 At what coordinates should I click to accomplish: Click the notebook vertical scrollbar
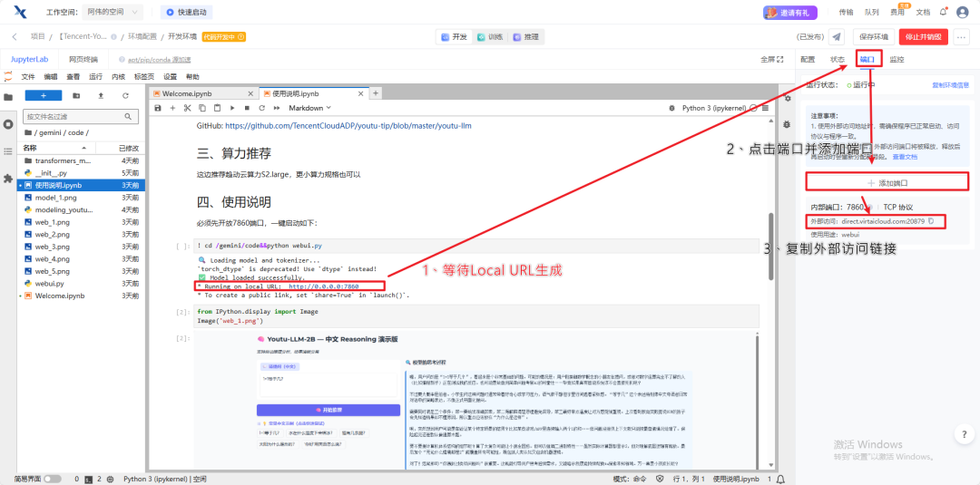tap(770, 247)
